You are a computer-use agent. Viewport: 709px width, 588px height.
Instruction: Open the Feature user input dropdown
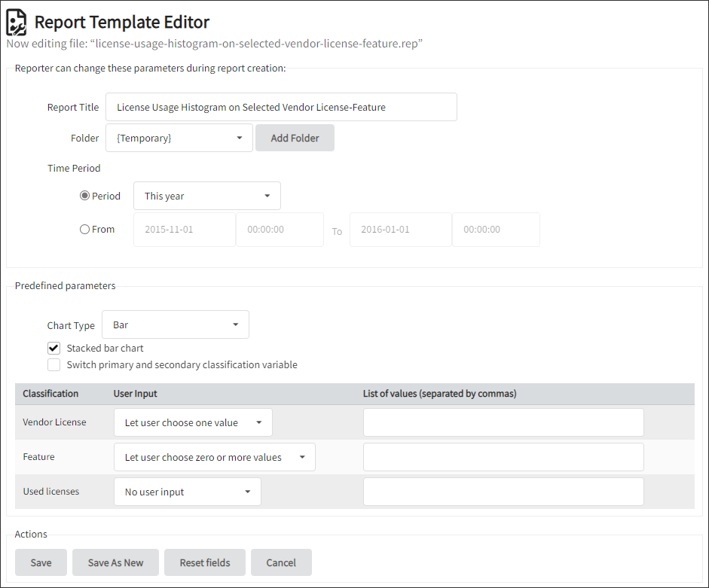click(x=214, y=457)
